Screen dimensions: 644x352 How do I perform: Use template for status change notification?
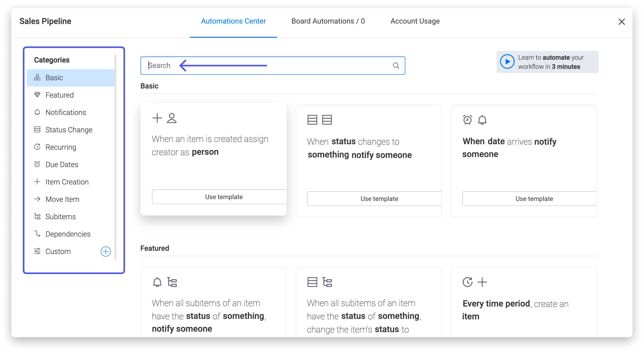click(x=379, y=199)
